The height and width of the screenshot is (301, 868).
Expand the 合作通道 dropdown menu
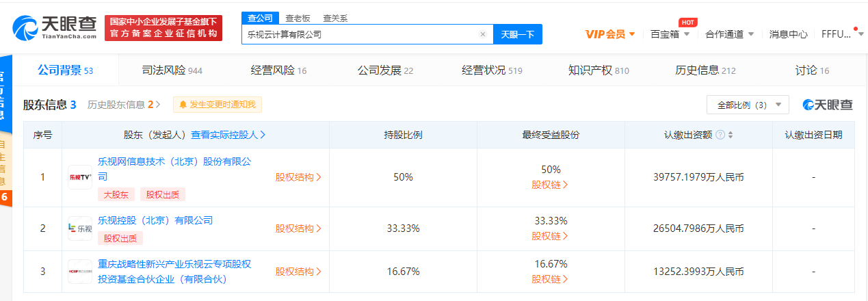coord(729,34)
